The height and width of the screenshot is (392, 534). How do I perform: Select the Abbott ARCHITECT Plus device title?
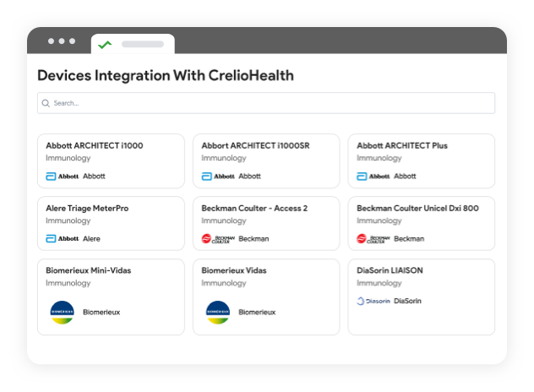coord(402,145)
